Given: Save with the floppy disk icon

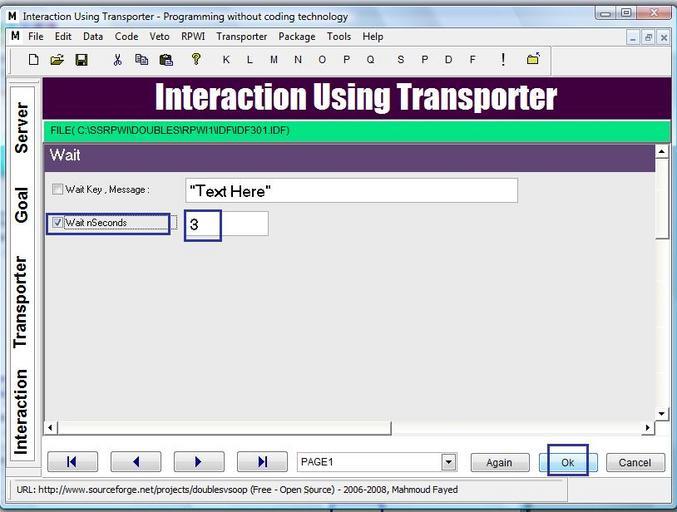Looking at the screenshot, I should click(81, 60).
